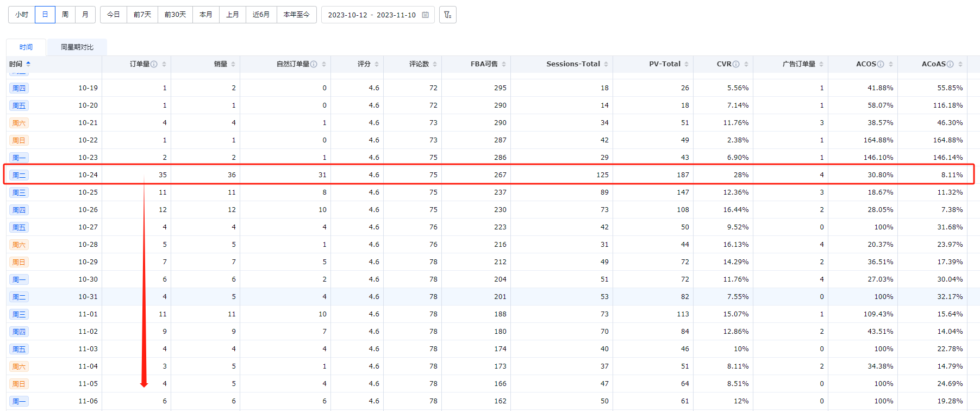
Task: Click info icon next to ACOS header
Action: (x=881, y=64)
